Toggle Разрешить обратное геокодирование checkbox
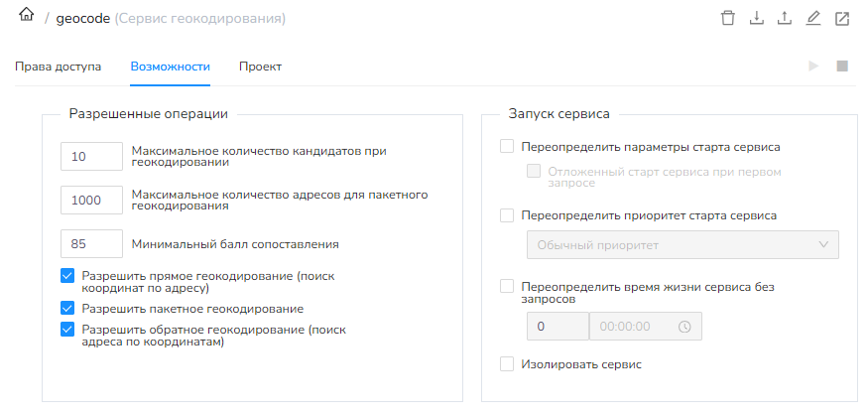The image size is (868, 414). pos(67,329)
